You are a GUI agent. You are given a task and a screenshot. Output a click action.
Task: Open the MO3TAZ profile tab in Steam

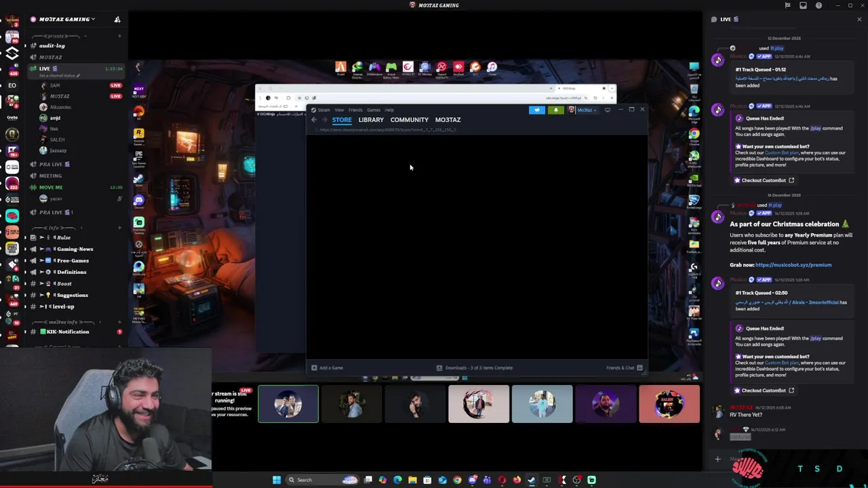pos(448,120)
